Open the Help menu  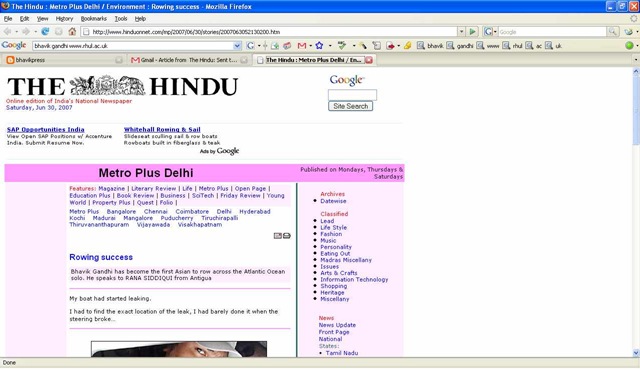click(140, 19)
